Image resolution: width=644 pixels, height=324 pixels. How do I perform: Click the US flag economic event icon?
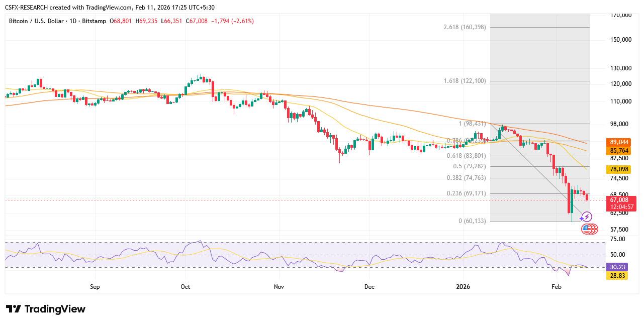pyautogui.click(x=587, y=229)
